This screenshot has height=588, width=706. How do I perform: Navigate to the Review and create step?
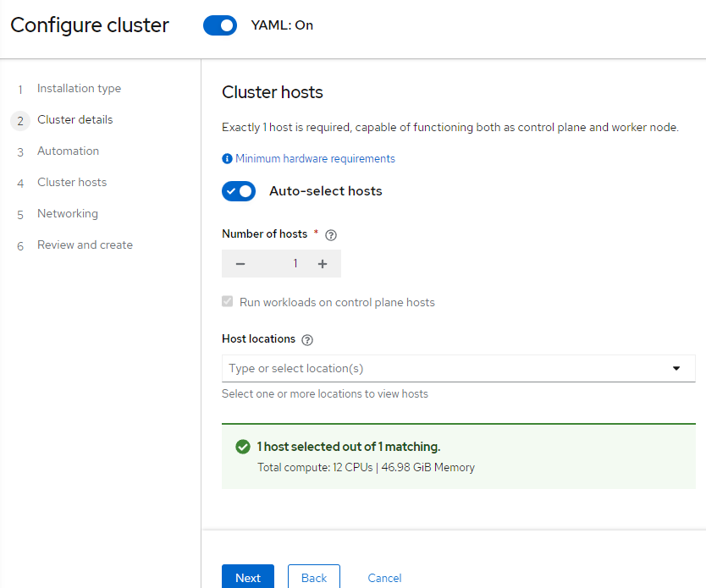[85, 245]
